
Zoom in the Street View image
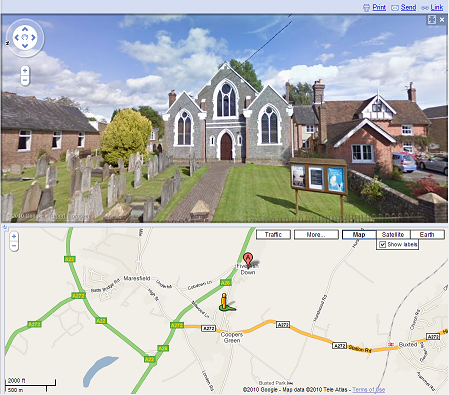tap(25, 71)
